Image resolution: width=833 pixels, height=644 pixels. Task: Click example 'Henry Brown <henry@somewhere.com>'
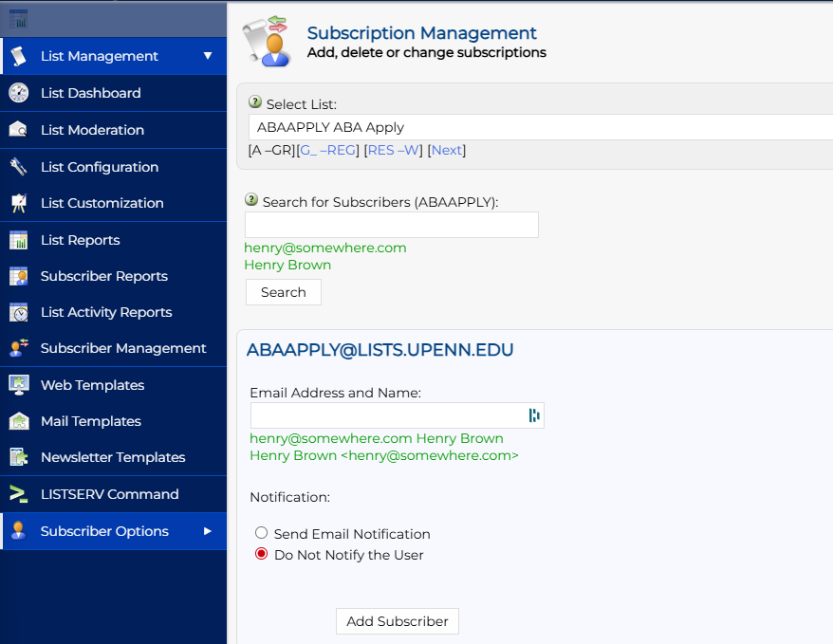click(384, 455)
